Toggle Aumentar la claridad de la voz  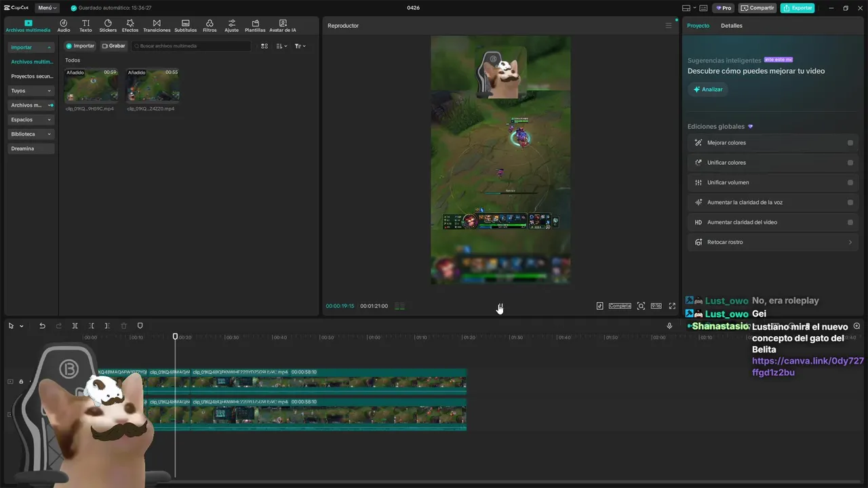850,203
